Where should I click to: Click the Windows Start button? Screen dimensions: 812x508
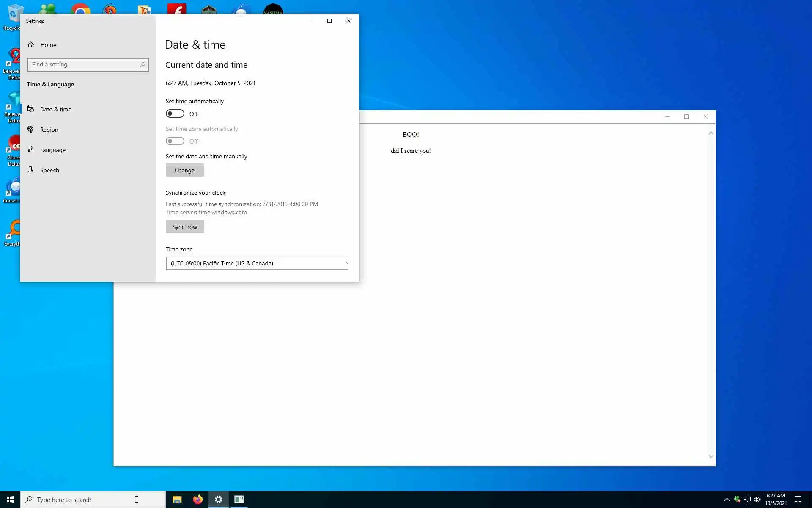(10, 500)
